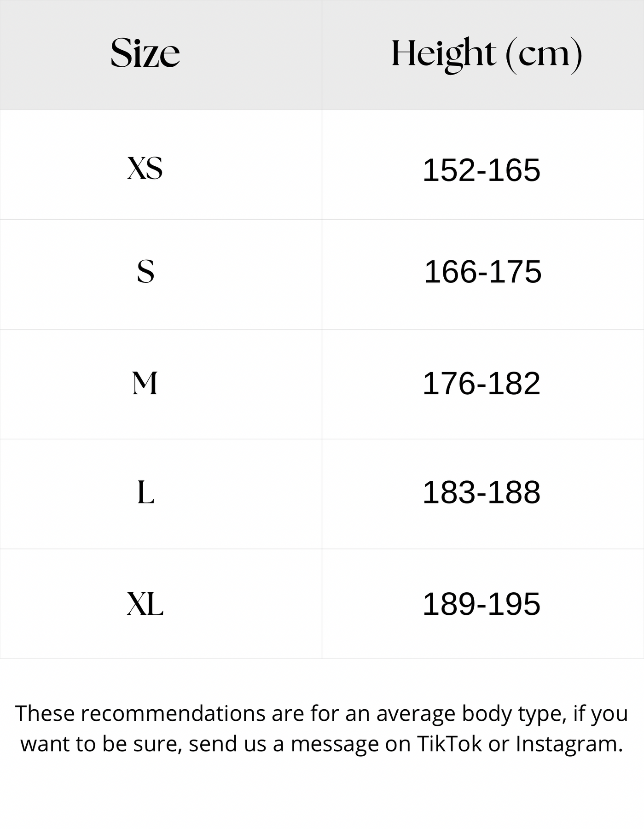The height and width of the screenshot is (829, 644).
Task: Click the word TikTok in the note
Action: [x=449, y=744]
